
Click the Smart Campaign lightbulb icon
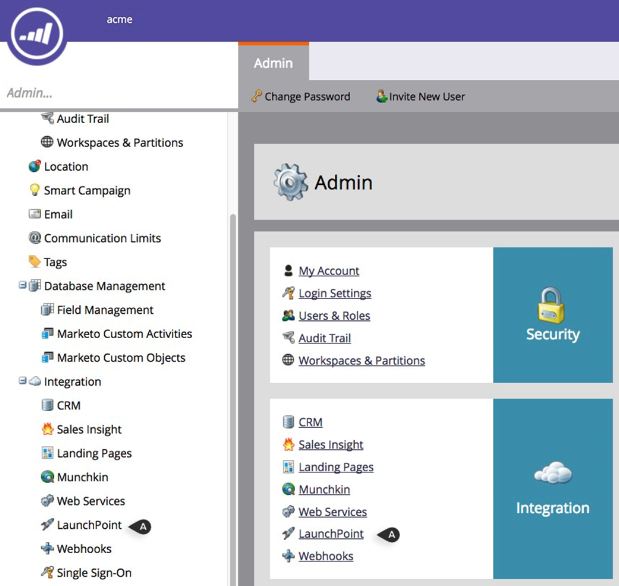pyautogui.click(x=35, y=191)
